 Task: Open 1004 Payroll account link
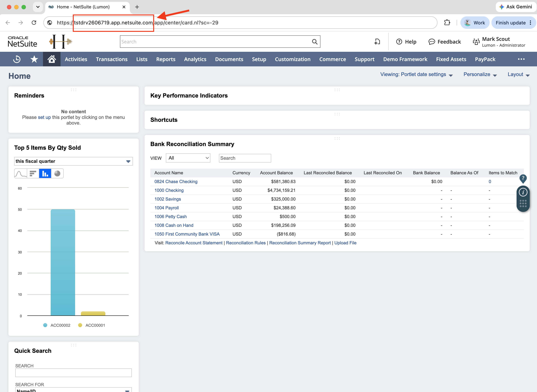[x=166, y=208]
